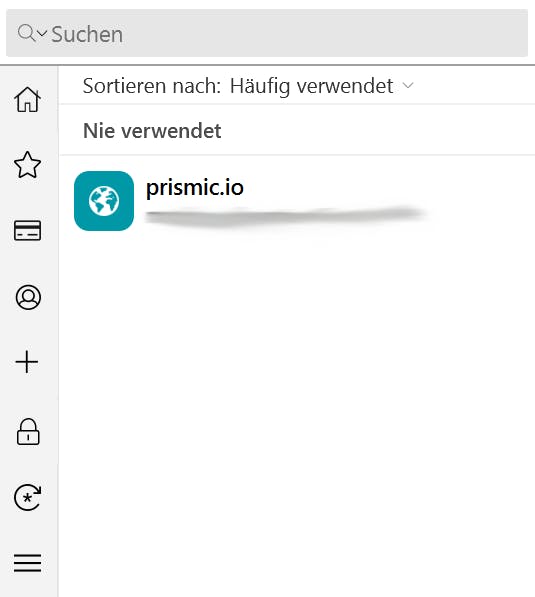Image resolution: width=535 pixels, height=597 pixels.
Task: Open the identities profile icon
Action: pyautogui.click(x=28, y=297)
